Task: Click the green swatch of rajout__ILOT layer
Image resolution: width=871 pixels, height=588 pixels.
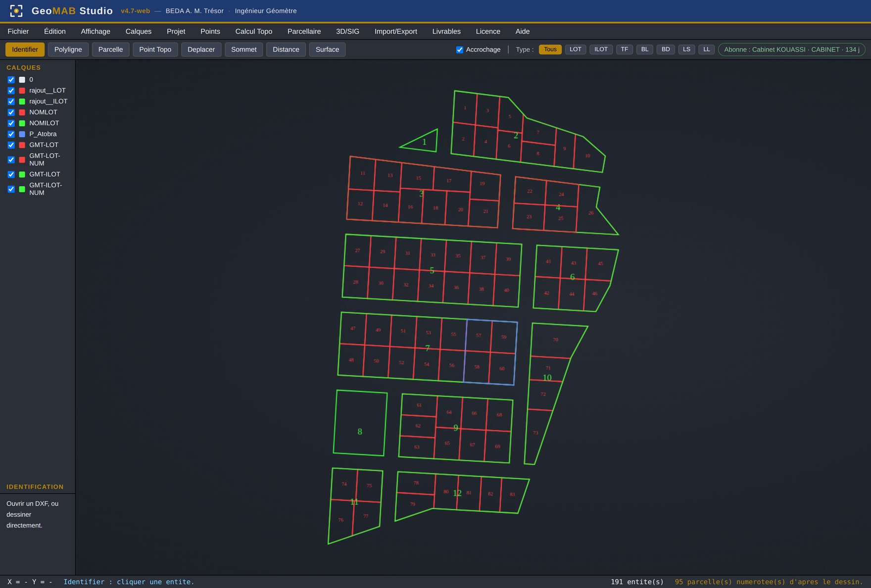Action: click(x=22, y=101)
